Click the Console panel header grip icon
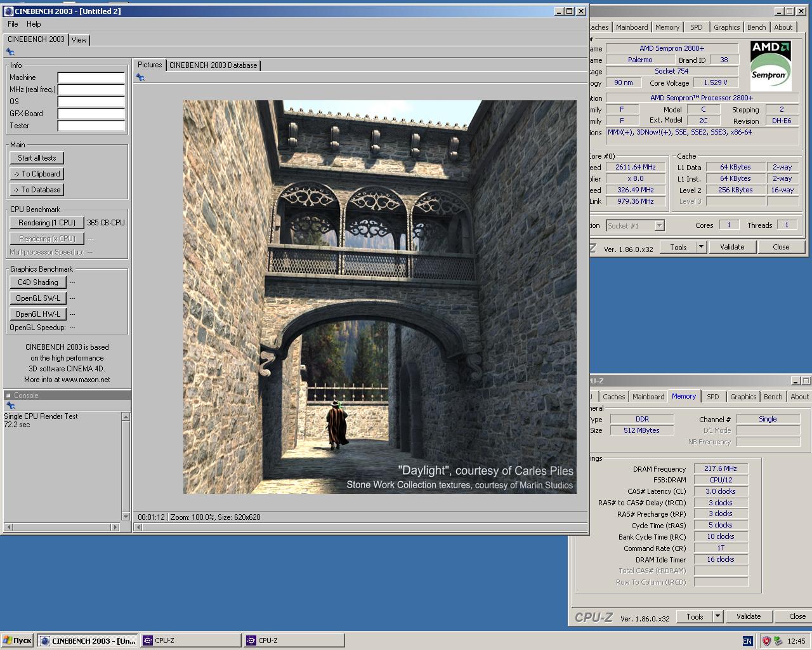This screenshot has width=812, height=650. 8,395
